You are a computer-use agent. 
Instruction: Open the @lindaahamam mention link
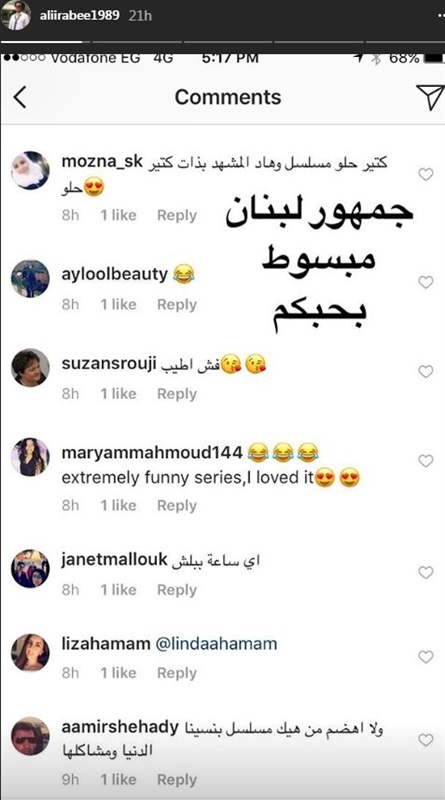point(216,643)
